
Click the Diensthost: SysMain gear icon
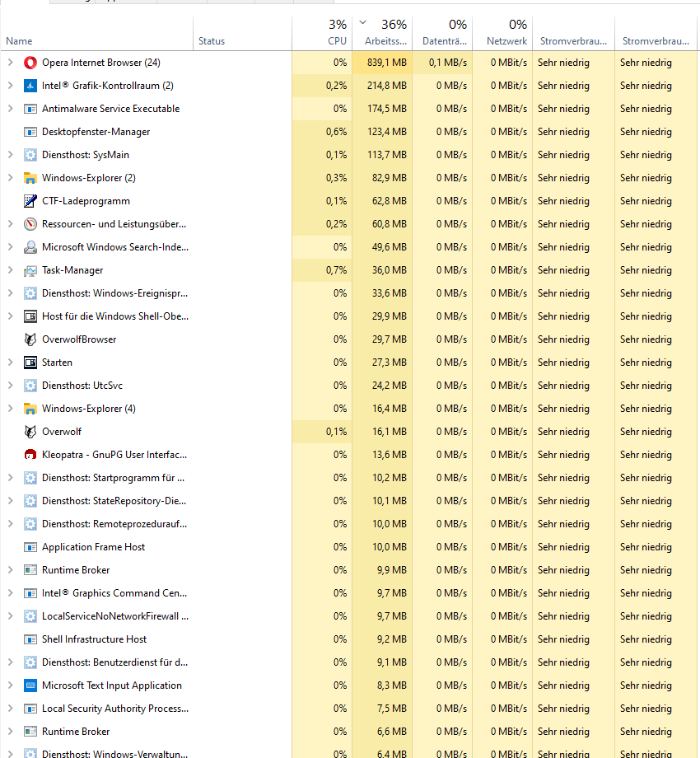(x=30, y=155)
